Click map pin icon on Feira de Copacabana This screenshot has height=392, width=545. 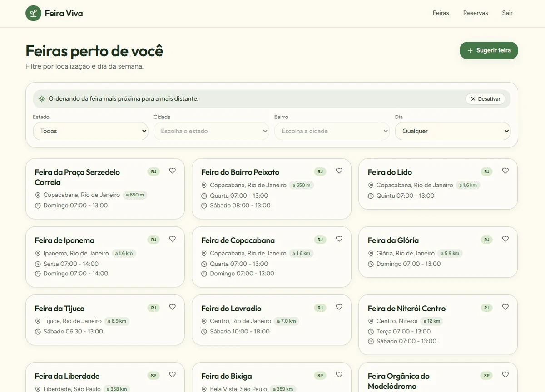click(204, 254)
